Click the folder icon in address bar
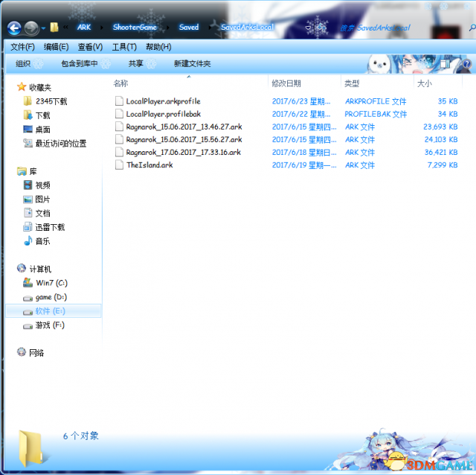The width and height of the screenshot is (476, 475). (x=54, y=28)
